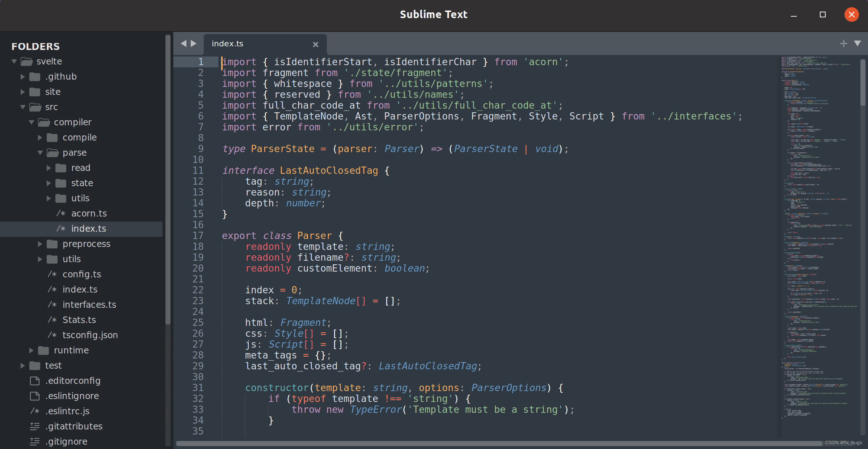Click the horizontal scrollbar at bottom
This screenshot has width=868, height=449.
coord(499,444)
